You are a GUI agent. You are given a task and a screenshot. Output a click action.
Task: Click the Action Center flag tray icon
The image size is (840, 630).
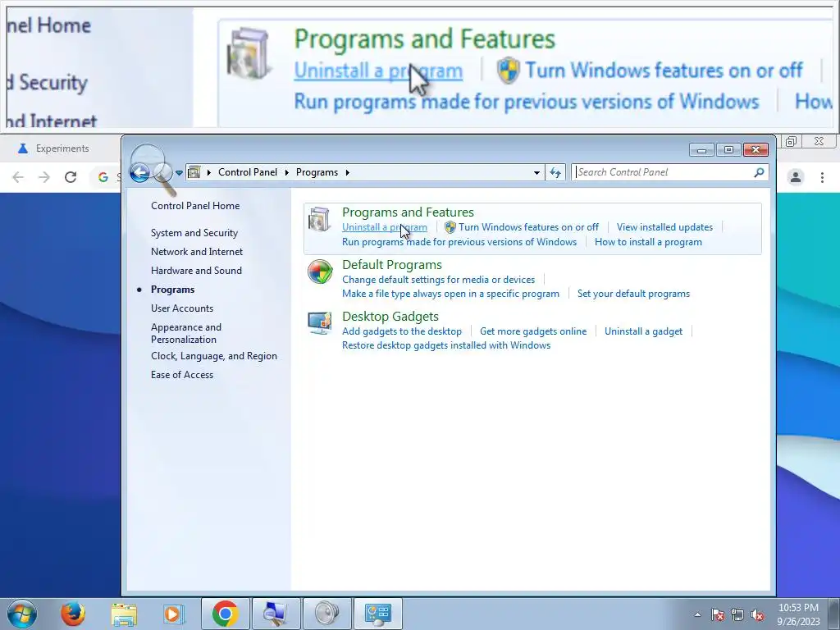click(x=717, y=614)
